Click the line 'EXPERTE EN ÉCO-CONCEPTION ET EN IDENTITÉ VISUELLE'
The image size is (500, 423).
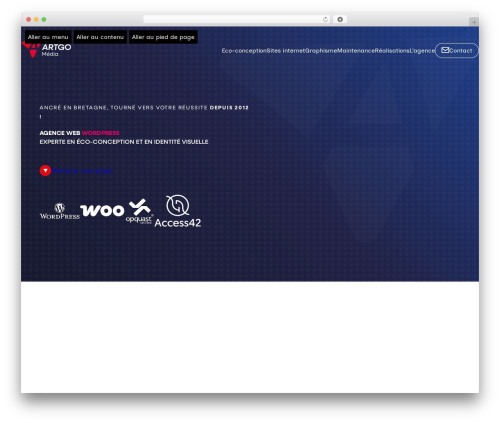[x=124, y=142]
